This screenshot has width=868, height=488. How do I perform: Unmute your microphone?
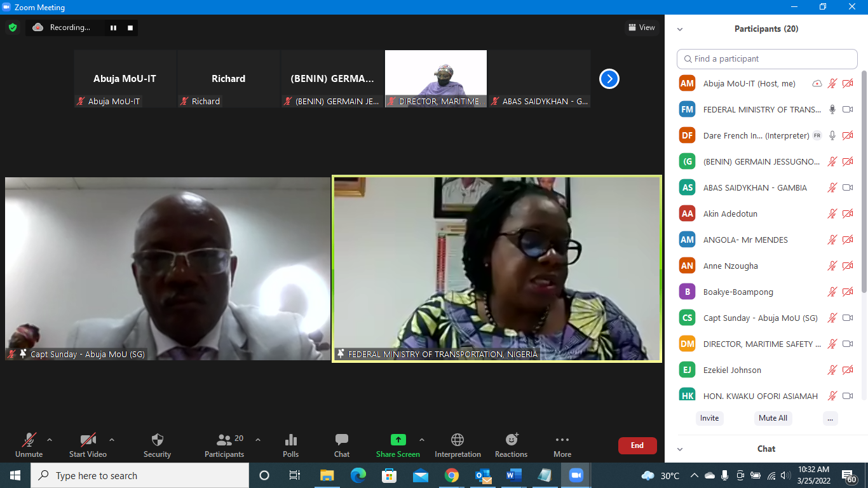point(29,440)
